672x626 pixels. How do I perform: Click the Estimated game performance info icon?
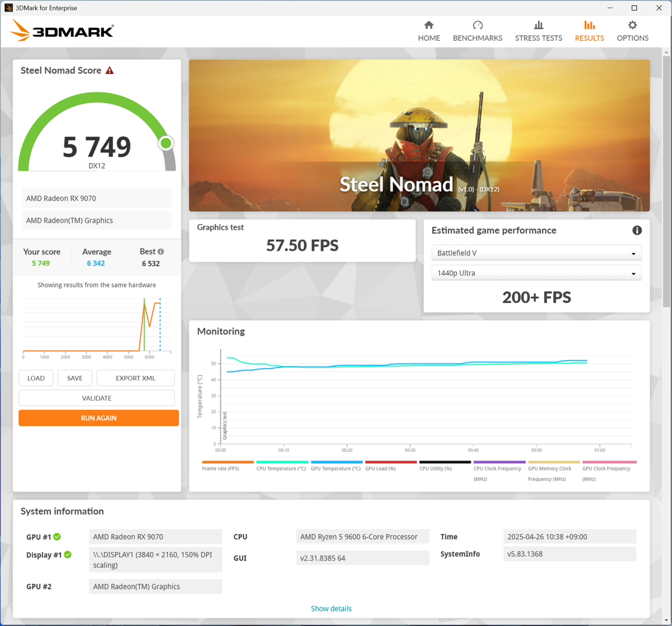(637, 230)
